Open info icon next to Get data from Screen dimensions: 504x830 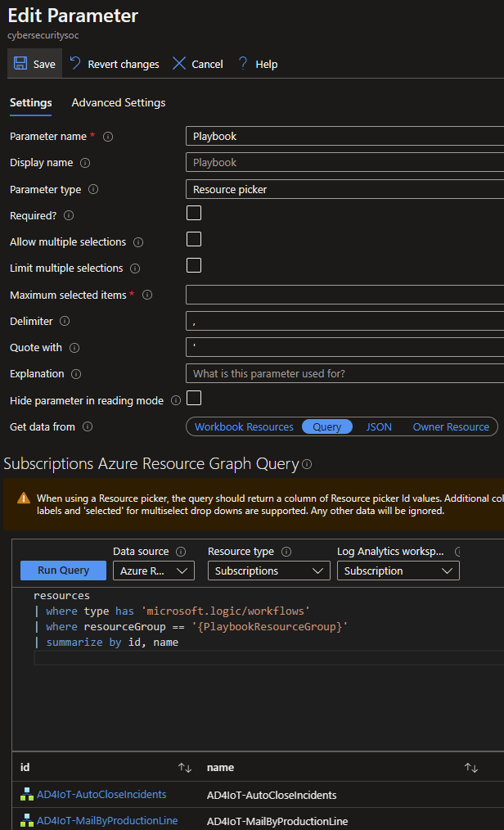(88, 426)
